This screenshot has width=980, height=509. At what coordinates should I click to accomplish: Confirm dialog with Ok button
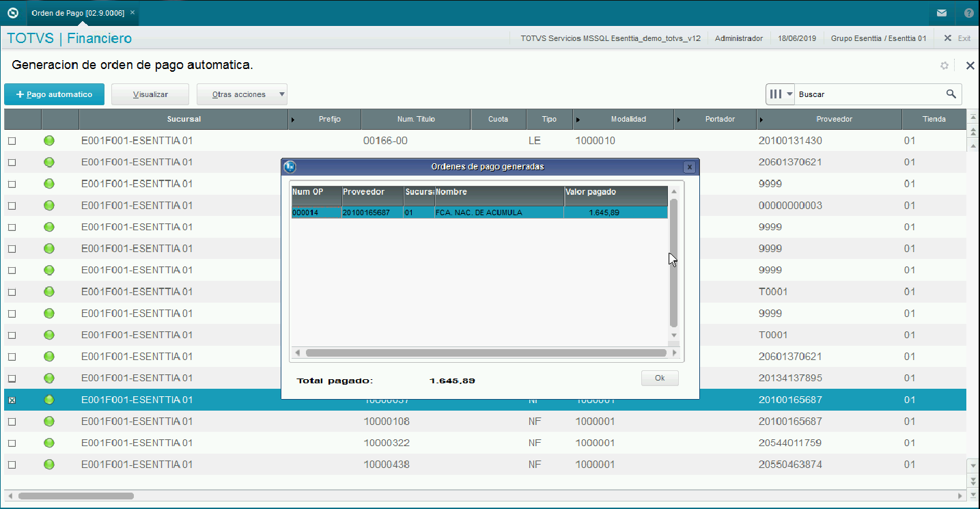(660, 378)
